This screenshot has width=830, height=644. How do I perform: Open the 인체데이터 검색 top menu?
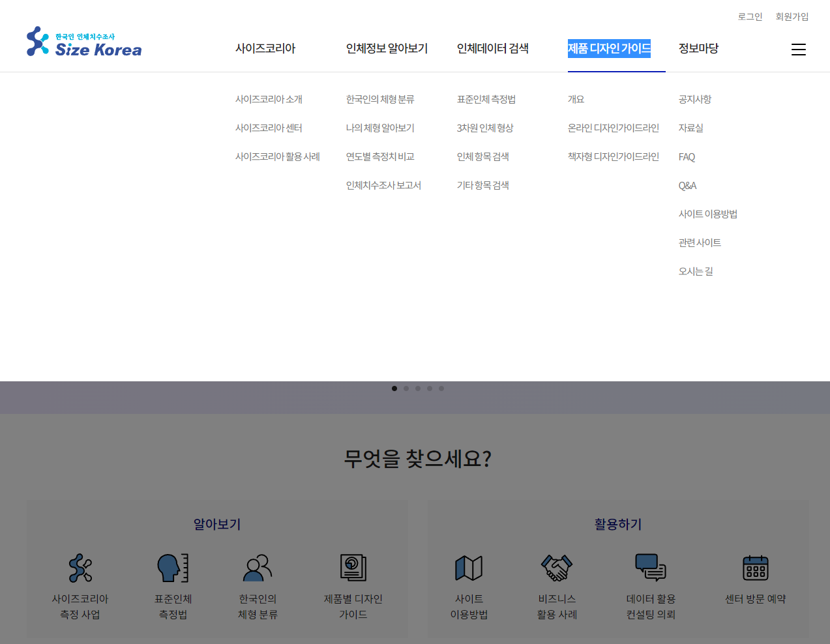[493, 48]
